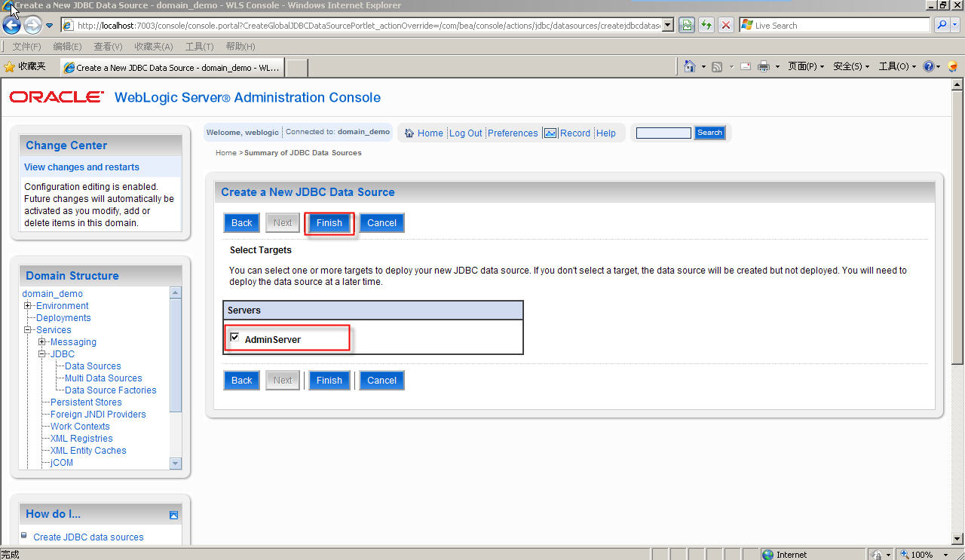Open the Create JDBC data sources help link

point(88,537)
